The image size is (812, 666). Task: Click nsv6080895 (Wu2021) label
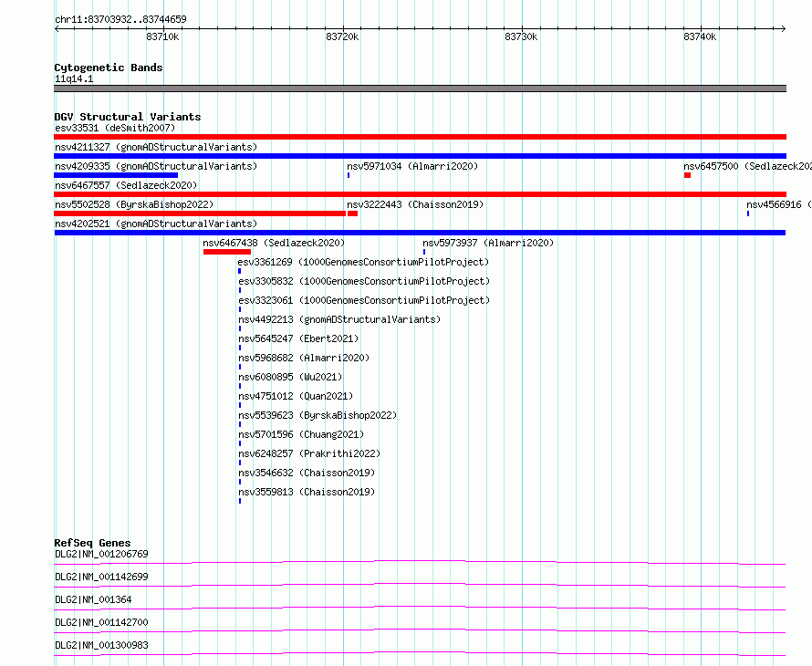pos(290,377)
